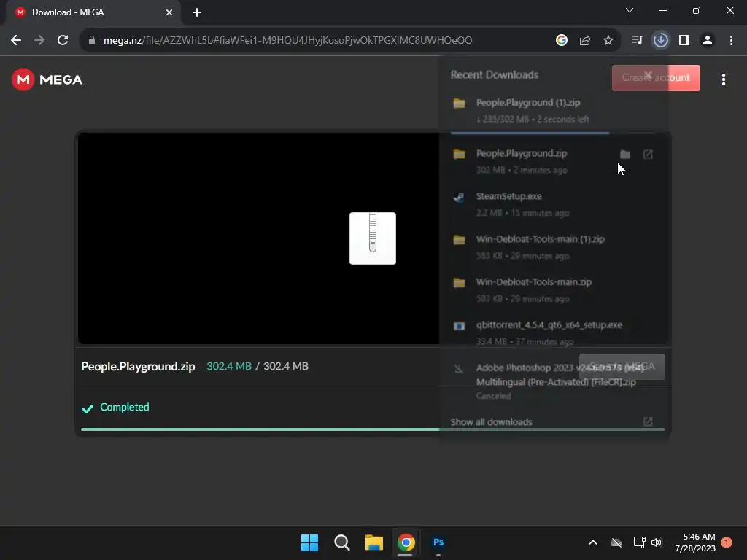
Task: Open File Explorer from taskbar
Action: click(x=374, y=542)
